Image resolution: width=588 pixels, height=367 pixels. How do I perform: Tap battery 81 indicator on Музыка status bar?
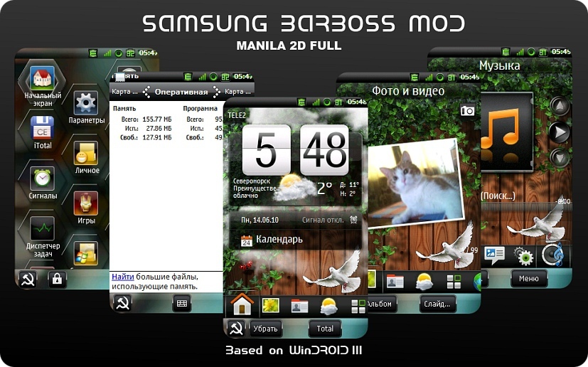point(542,52)
